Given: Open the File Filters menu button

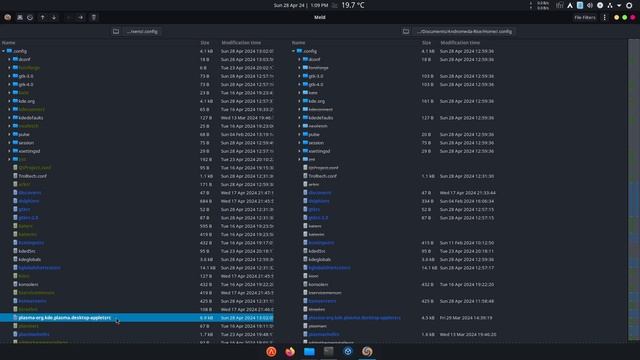Looking at the screenshot, I should point(584,18).
